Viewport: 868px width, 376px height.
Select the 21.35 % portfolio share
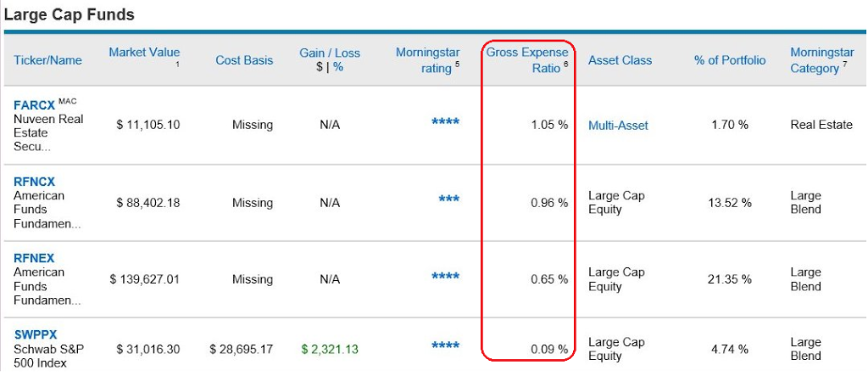point(730,279)
